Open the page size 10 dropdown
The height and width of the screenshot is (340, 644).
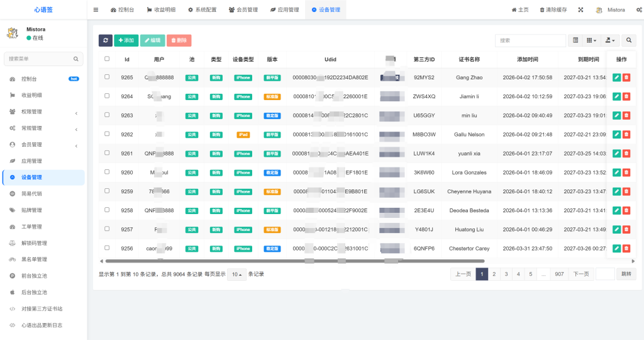[x=236, y=275]
